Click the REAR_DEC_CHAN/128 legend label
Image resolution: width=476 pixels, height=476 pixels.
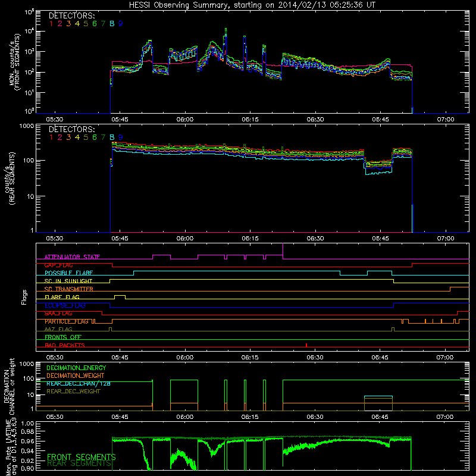point(79,383)
